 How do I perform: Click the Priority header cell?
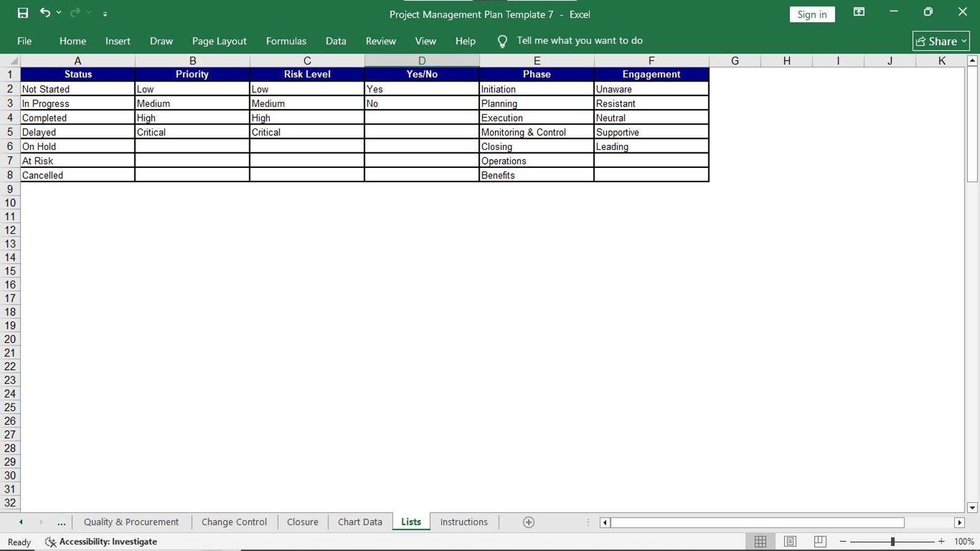coord(193,74)
